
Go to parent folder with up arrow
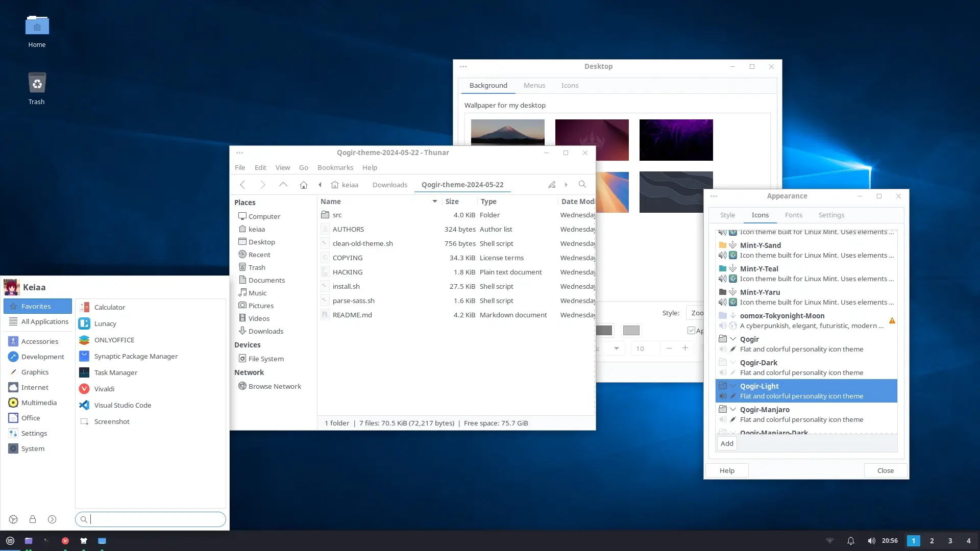tap(283, 185)
